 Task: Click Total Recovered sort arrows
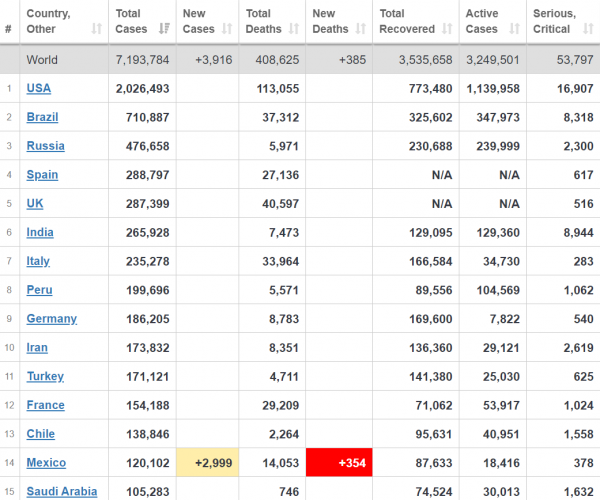pyautogui.click(x=447, y=29)
